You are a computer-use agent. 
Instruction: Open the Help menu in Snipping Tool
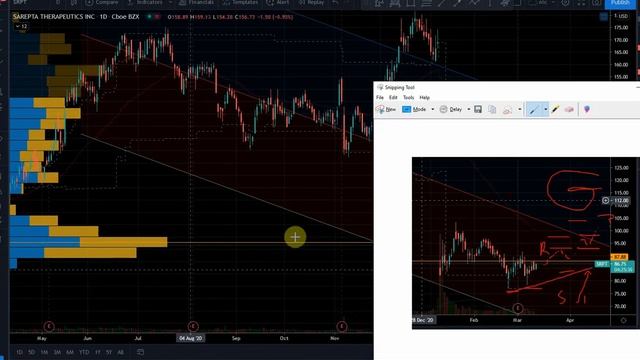[x=424, y=98]
